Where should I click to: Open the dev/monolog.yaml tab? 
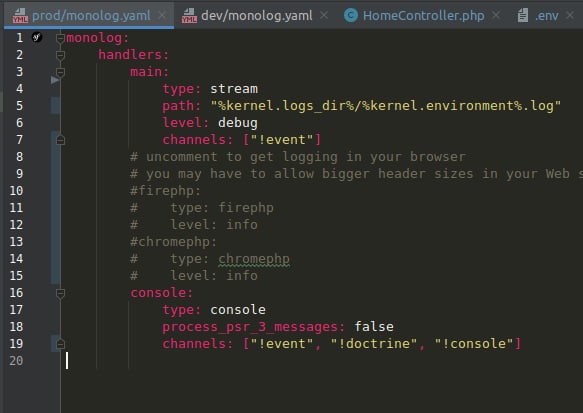pyautogui.click(x=256, y=15)
